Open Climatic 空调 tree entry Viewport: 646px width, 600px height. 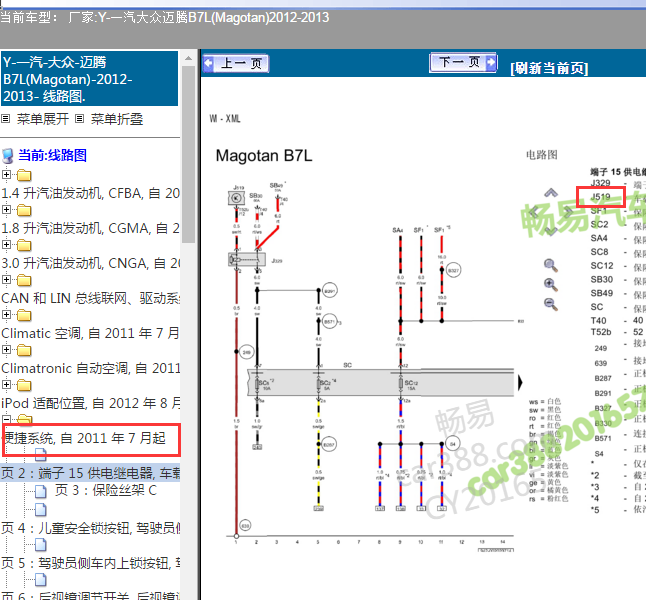pyautogui.click(x=90, y=333)
